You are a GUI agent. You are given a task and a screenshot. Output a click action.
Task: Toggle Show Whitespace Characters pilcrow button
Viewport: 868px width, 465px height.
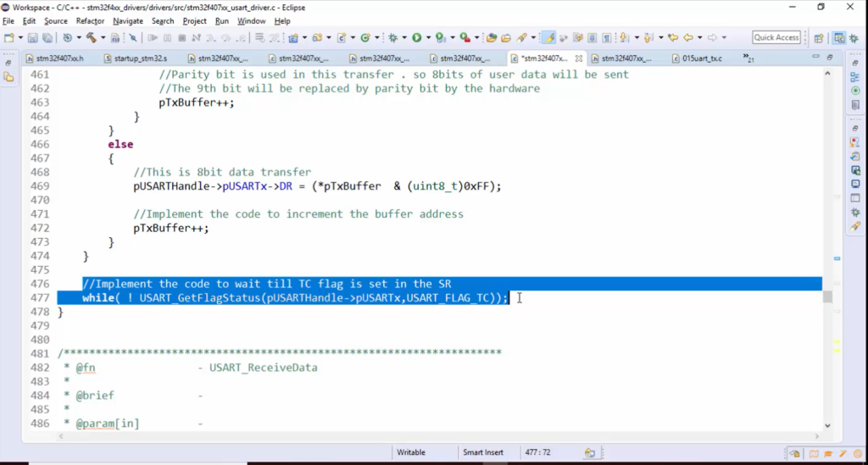tap(609, 38)
